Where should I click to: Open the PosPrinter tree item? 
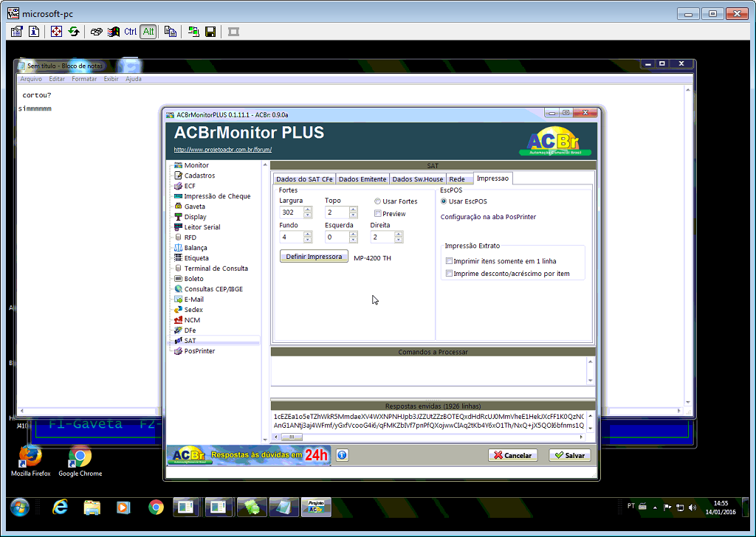199,351
